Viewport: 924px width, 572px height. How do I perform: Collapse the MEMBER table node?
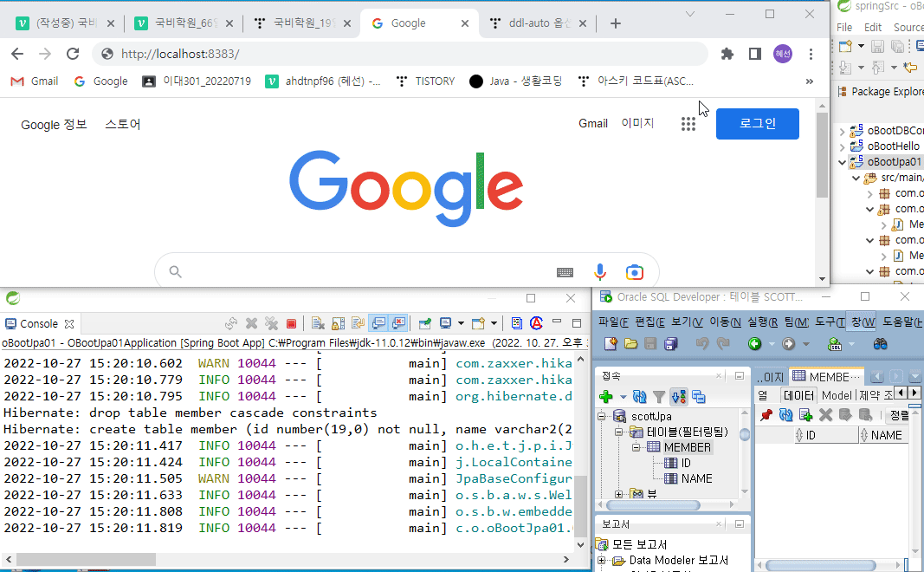point(636,447)
